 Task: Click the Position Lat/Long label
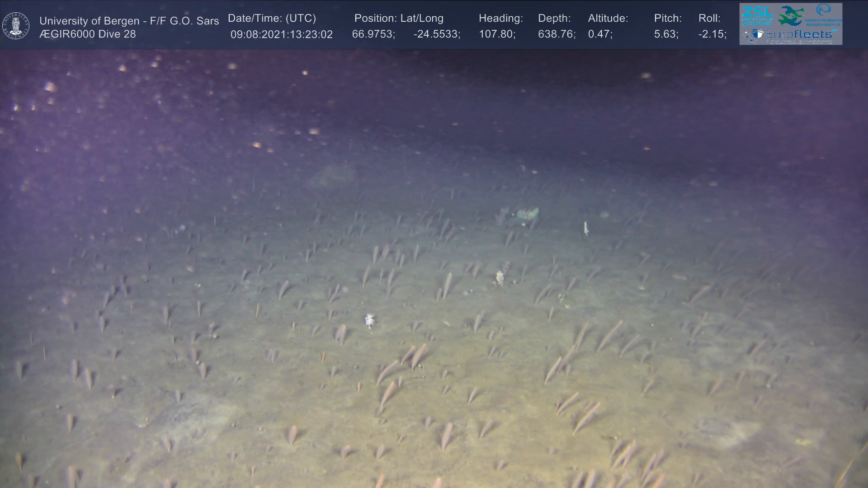(x=398, y=19)
